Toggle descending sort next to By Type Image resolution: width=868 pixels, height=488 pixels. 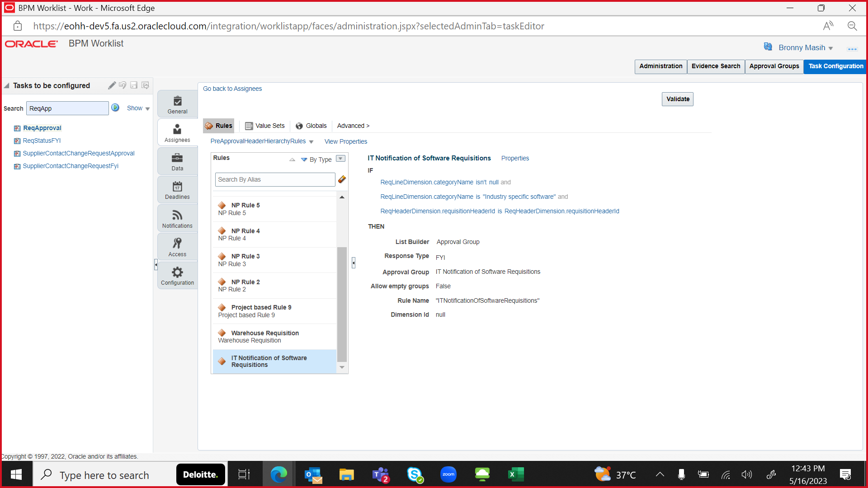coord(304,160)
